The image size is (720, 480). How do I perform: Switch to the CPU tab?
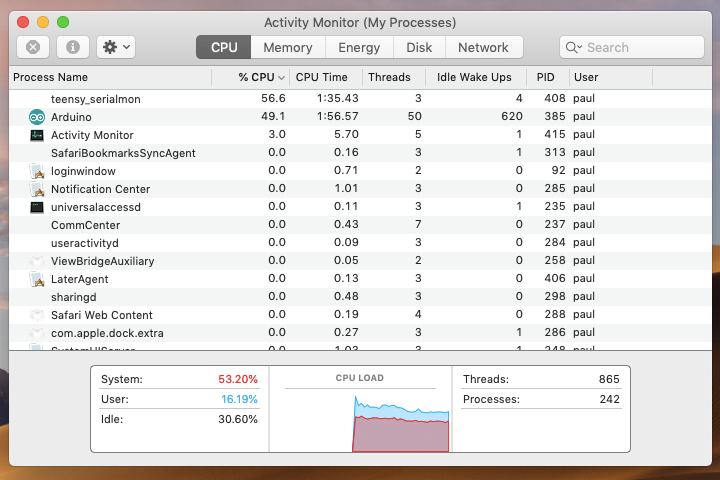click(224, 47)
